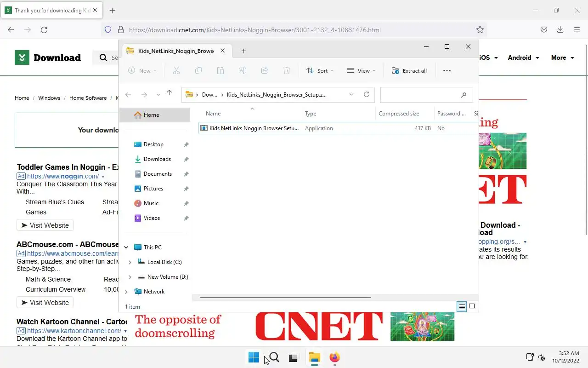Screen dimensions: 588x368
Task: Click the Rename icon in Explorer toolbar
Action: pyautogui.click(x=243, y=70)
